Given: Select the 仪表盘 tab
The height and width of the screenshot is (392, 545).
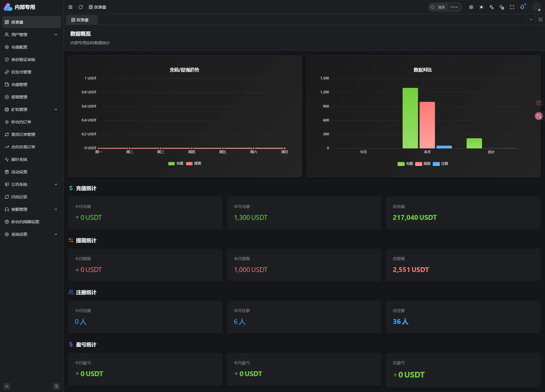Looking at the screenshot, I should 82,20.
